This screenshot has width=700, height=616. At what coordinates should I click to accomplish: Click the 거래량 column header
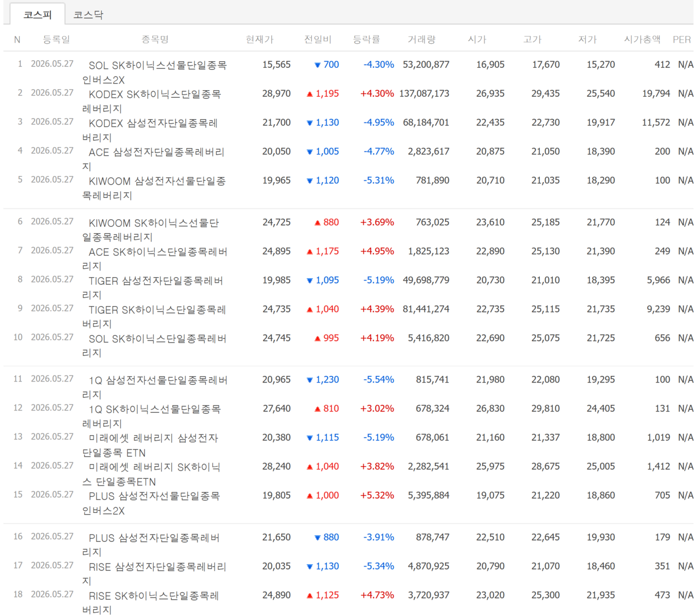point(422,39)
